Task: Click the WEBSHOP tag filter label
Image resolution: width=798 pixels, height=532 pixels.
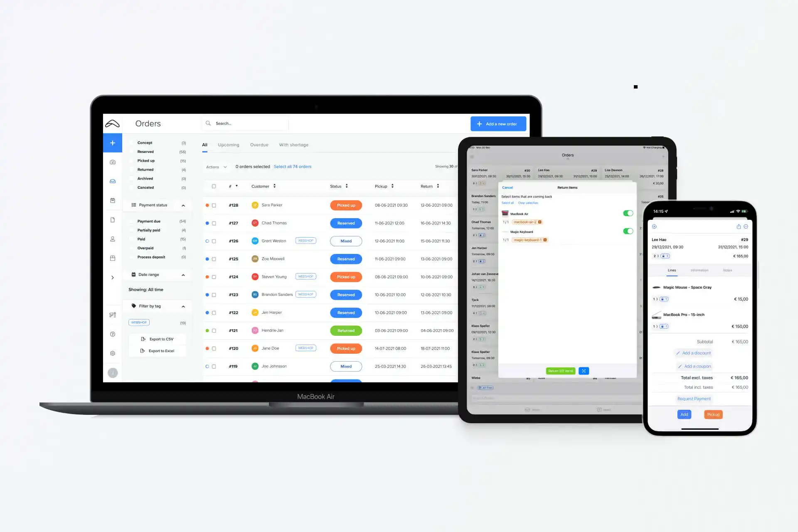Action: pyautogui.click(x=139, y=323)
